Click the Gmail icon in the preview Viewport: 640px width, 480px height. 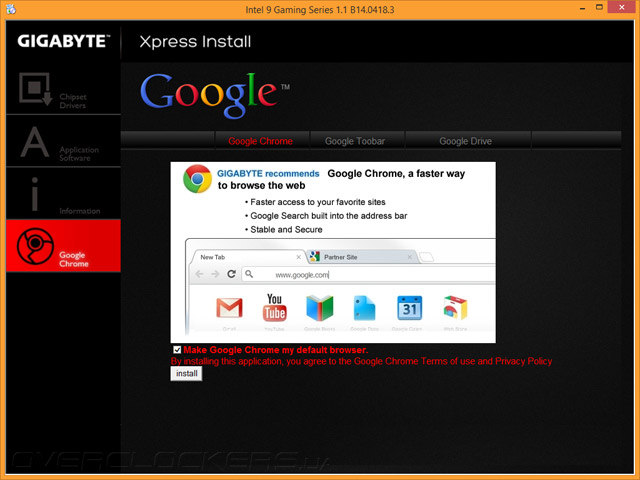(229, 308)
